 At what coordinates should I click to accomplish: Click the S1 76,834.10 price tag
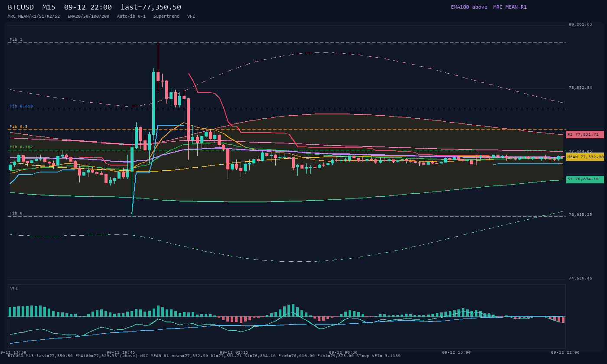tap(585, 179)
